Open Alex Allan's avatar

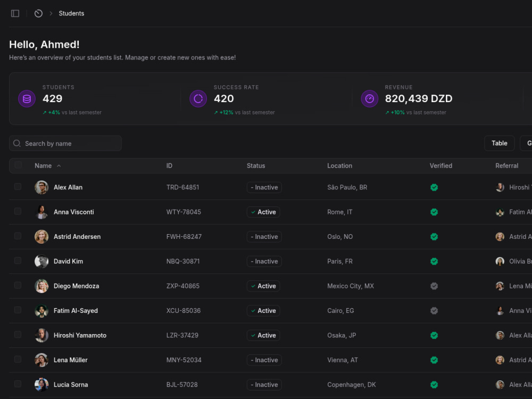coord(41,187)
